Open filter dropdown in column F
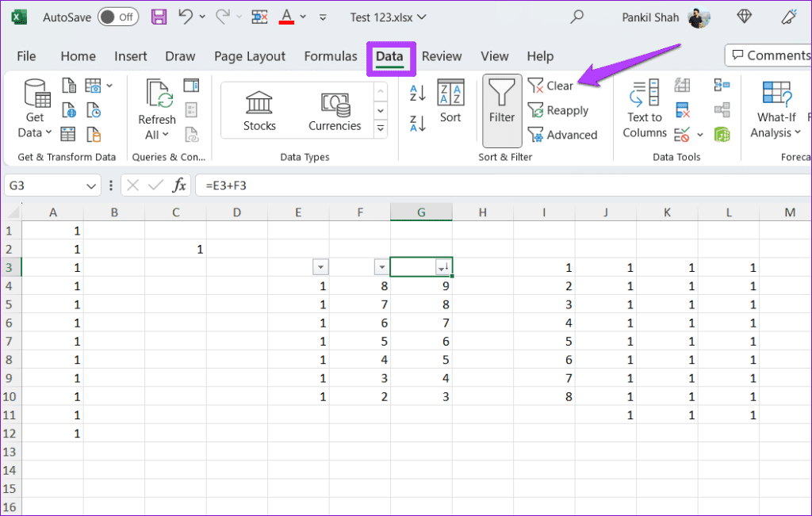 click(381, 267)
